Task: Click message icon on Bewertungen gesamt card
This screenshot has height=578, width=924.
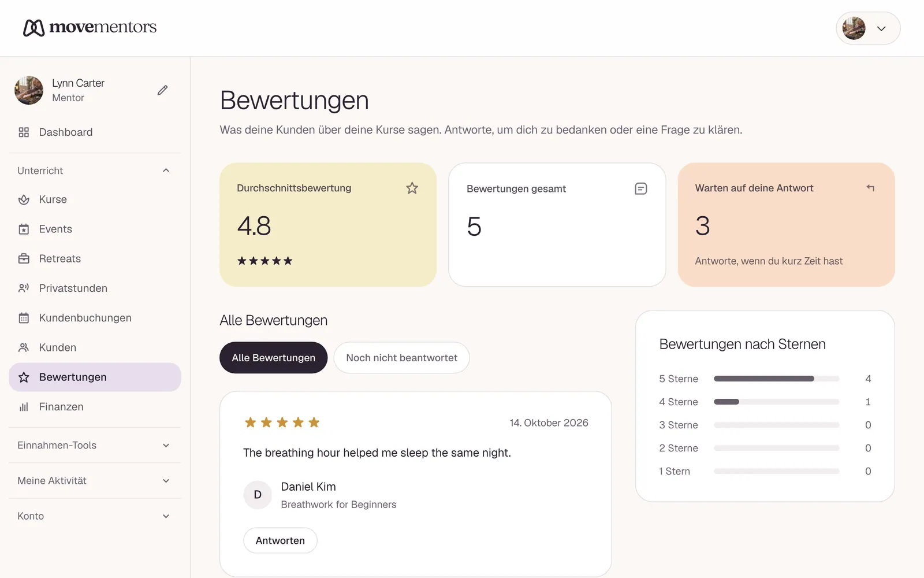Action: [x=641, y=188]
